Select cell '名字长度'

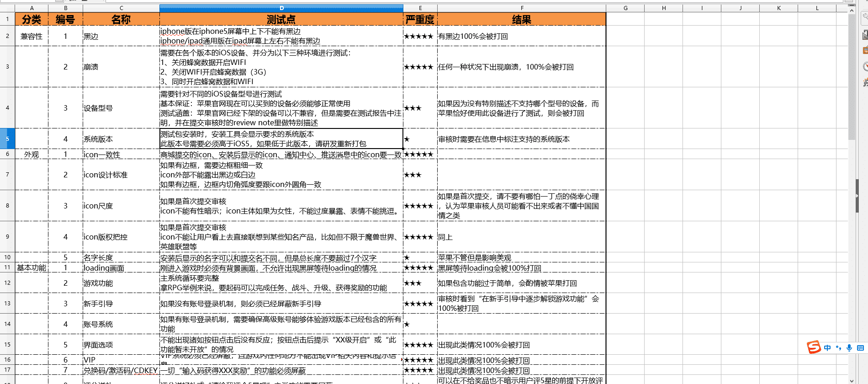pos(121,257)
